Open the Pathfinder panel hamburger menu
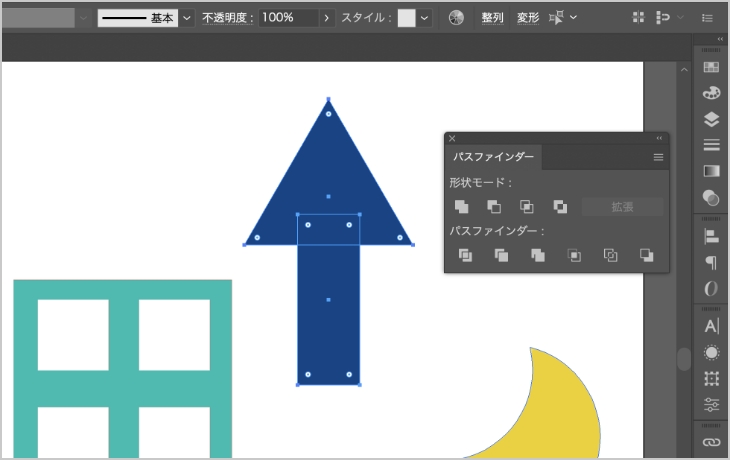Screen dimensions: 730x460 (658, 157)
